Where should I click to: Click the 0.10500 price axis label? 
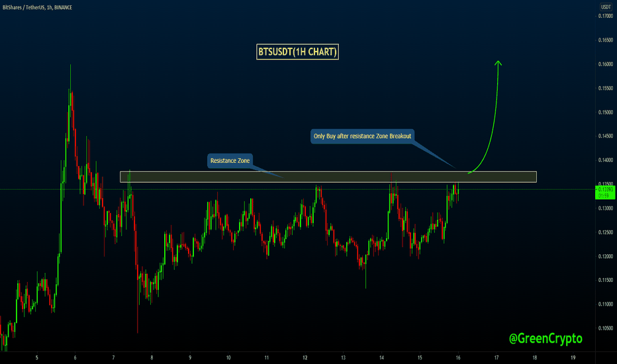point(606,328)
